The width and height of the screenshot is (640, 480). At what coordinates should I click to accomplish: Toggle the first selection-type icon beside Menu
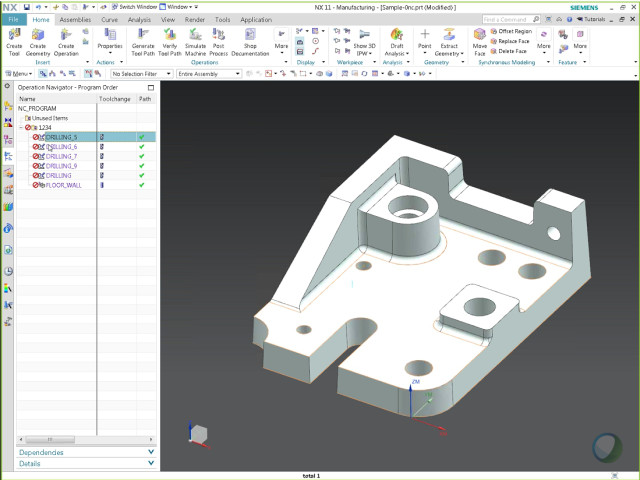pos(42,73)
